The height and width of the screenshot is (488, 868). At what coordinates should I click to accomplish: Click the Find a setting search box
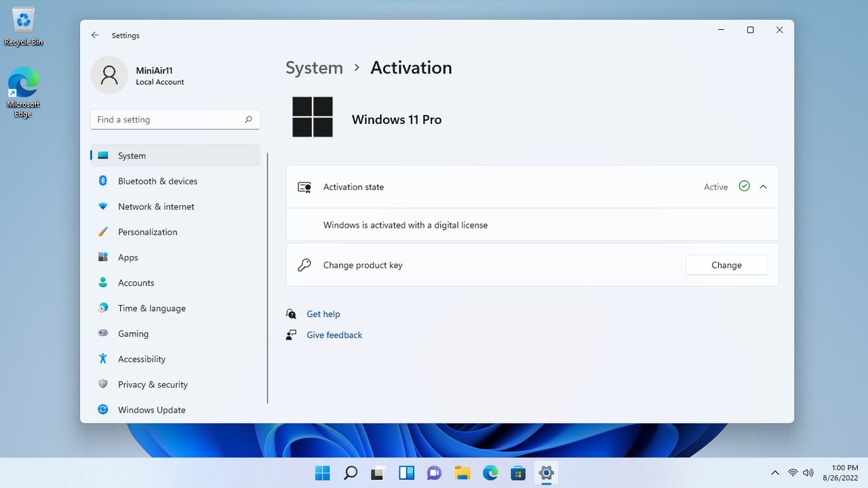(175, 119)
